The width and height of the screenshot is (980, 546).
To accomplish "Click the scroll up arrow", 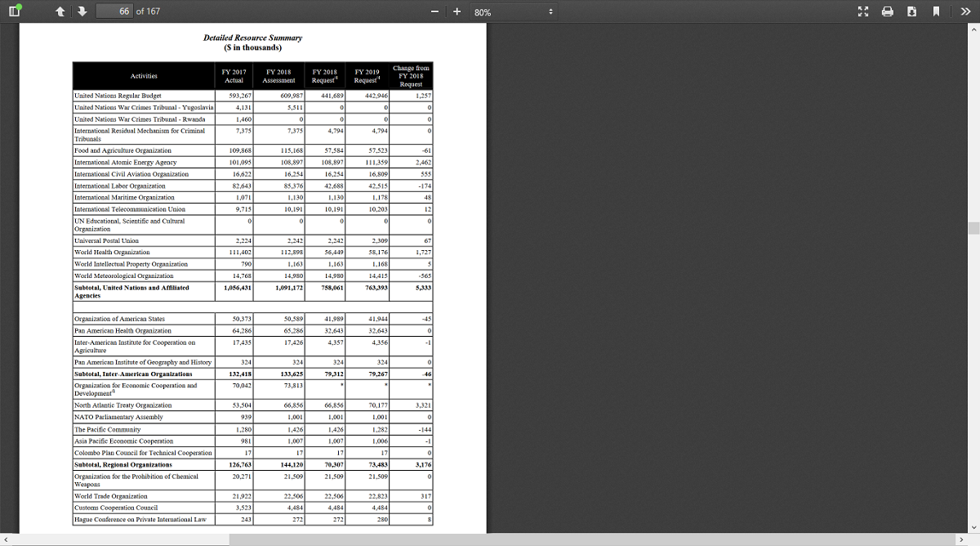I will [x=973, y=29].
